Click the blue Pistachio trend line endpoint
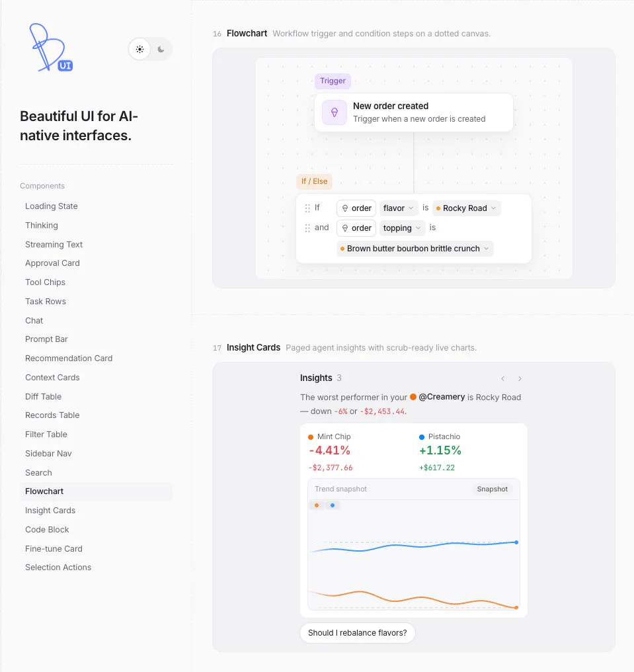The height and width of the screenshot is (672, 634). tap(516, 542)
